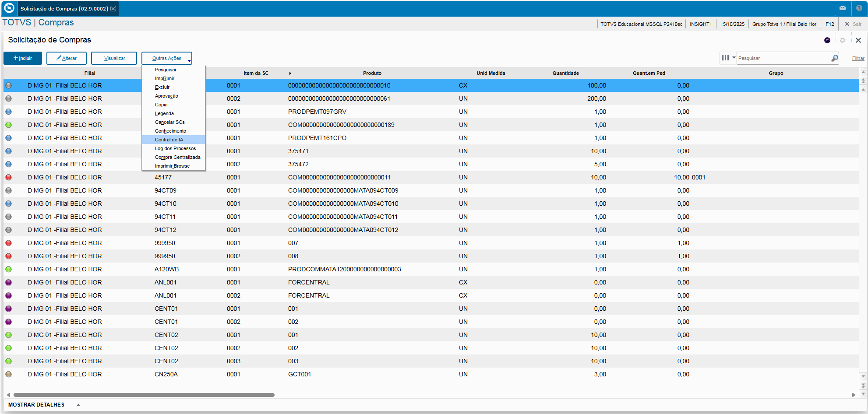868x414 pixels.
Task: Click the F12 button in the top bar
Action: [829, 24]
